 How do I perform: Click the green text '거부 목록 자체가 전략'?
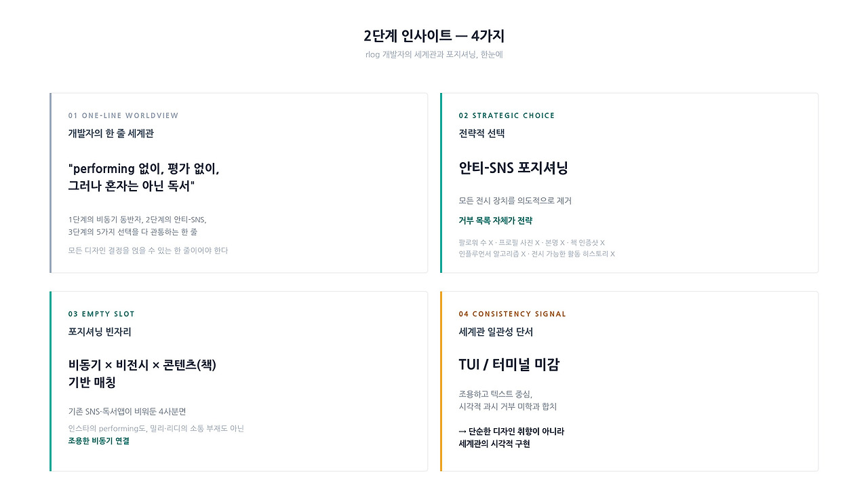point(496,221)
